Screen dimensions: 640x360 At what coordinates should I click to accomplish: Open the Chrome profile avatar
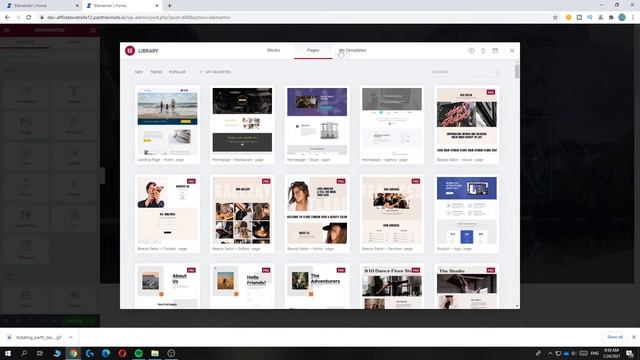coord(622,18)
